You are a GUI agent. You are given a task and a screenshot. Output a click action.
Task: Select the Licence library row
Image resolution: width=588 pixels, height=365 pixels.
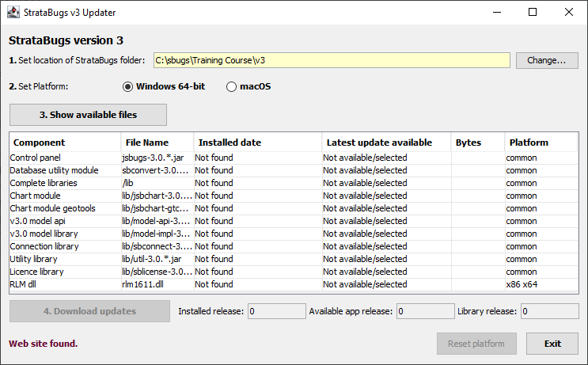(294, 272)
